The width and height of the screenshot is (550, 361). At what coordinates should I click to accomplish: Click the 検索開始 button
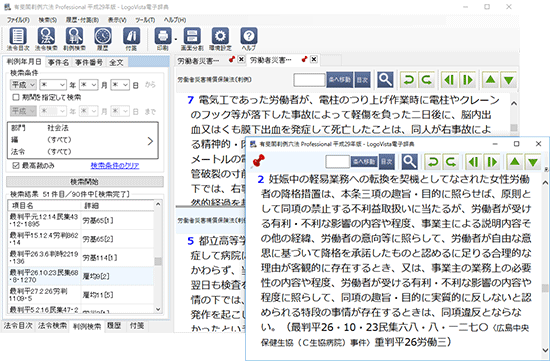click(x=85, y=181)
